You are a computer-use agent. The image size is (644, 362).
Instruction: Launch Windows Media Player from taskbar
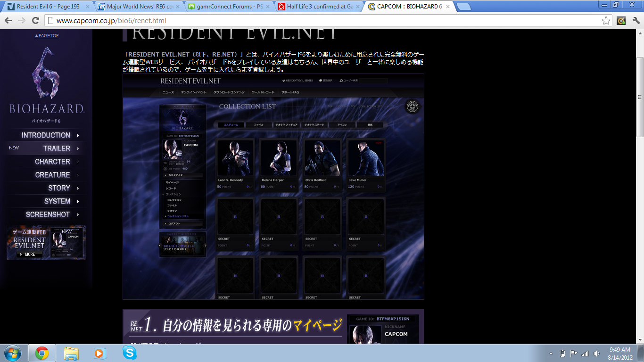[x=99, y=353]
